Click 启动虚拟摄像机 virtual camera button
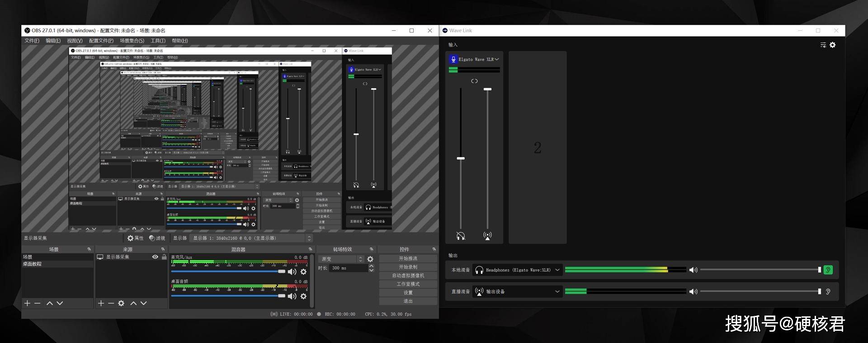This screenshot has width=868, height=343. click(408, 276)
